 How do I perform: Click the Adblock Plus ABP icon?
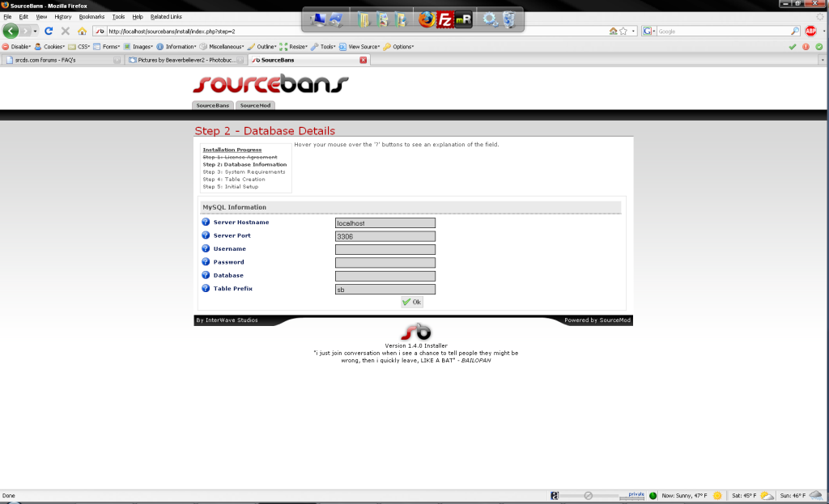pos(810,32)
